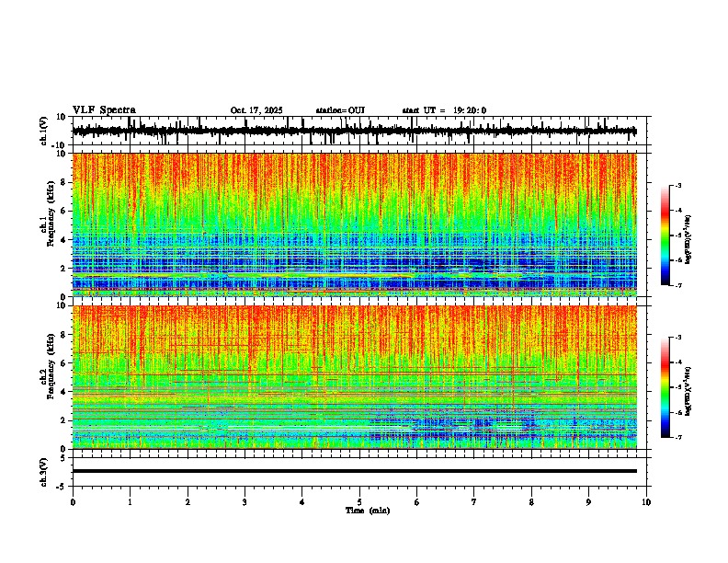Click the 'VLF Spectra' title text
Screen dimensions: 728x563
[104, 110]
